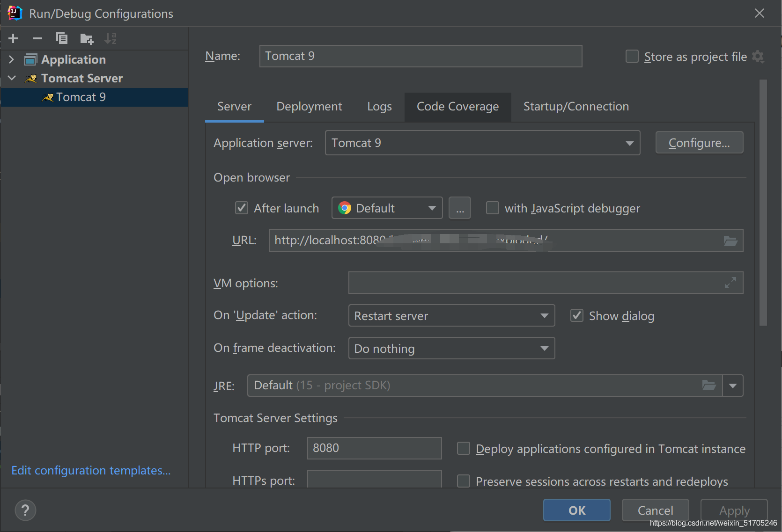Open the Store as project file settings gear
Image resolution: width=782 pixels, height=532 pixels.
point(759,57)
